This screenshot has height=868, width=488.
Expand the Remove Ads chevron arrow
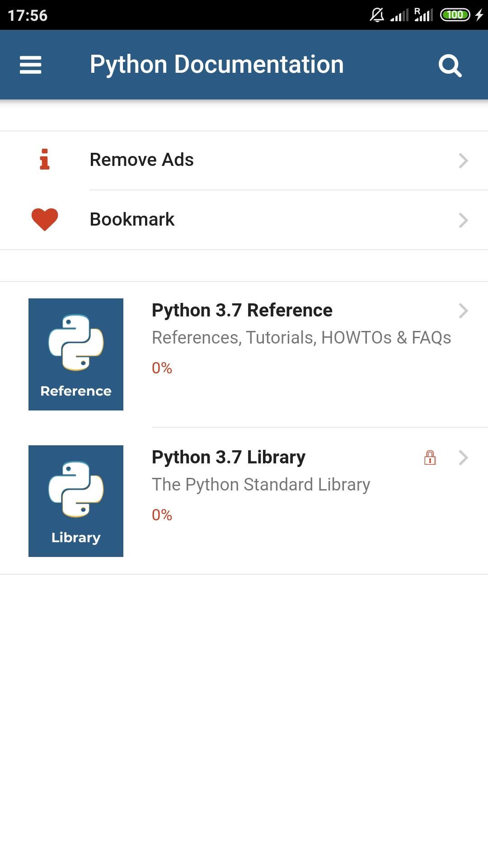click(x=463, y=160)
